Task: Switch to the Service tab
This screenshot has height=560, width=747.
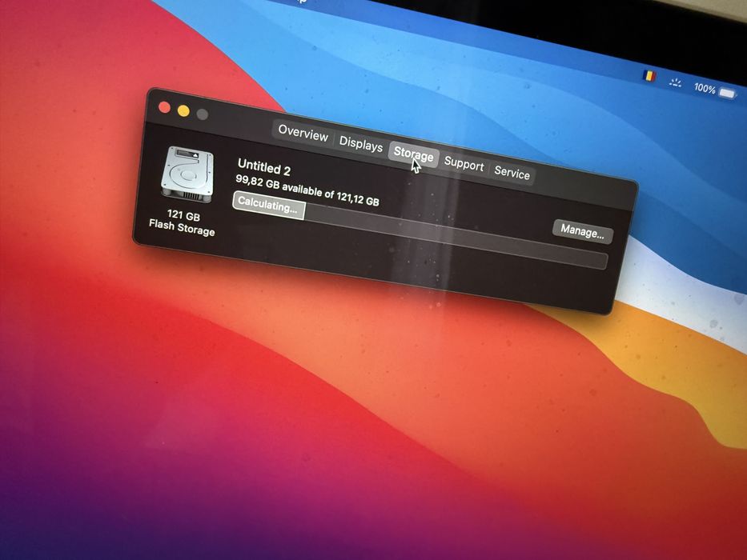Action: point(512,172)
